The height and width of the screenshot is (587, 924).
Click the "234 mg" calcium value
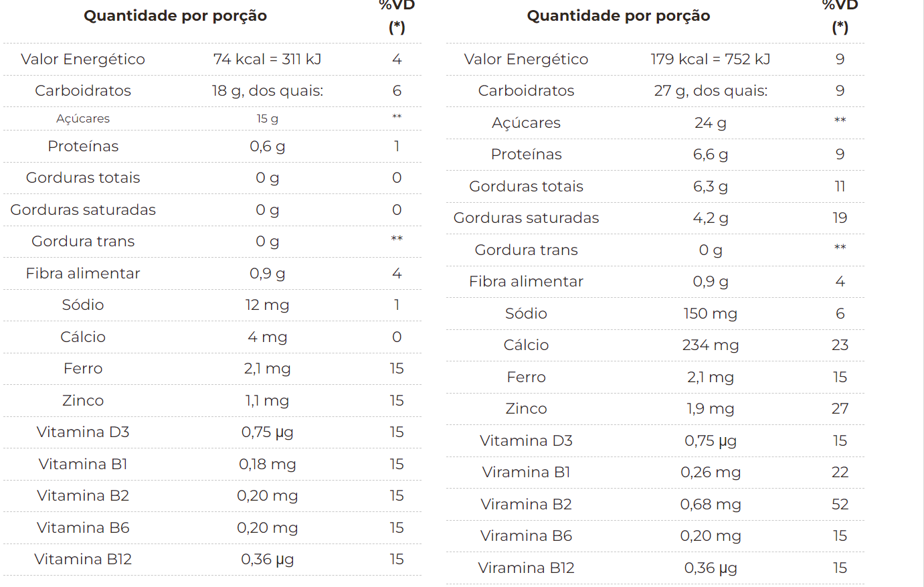click(710, 345)
